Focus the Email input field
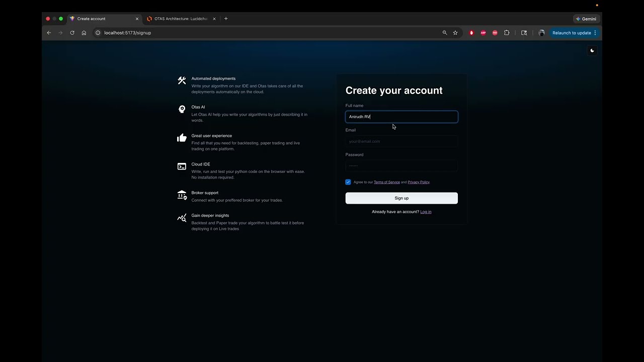The width and height of the screenshot is (644, 362). pyautogui.click(x=401, y=141)
